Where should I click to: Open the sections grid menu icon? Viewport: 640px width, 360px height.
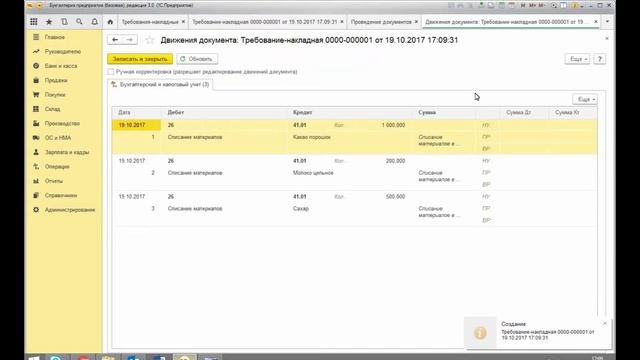(34, 22)
